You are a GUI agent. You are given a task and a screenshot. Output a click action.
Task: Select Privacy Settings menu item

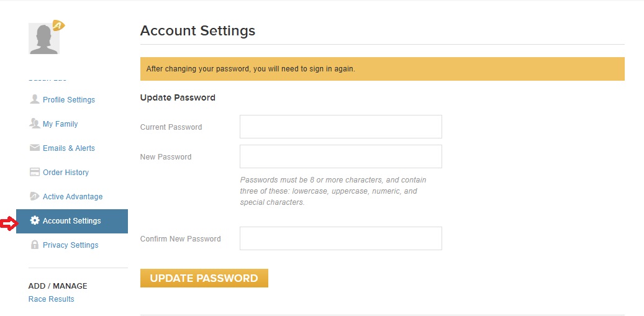[x=71, y=245]
